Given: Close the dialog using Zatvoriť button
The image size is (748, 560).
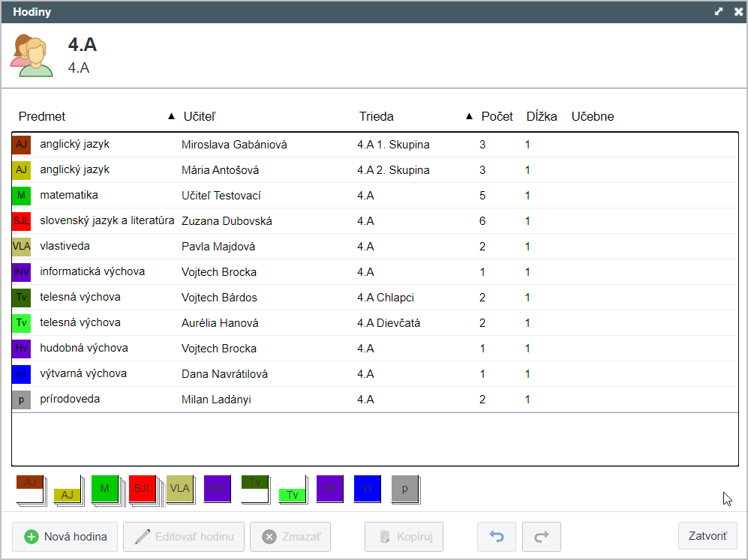Looking at the screenshot, I should (x=707, y=536).
